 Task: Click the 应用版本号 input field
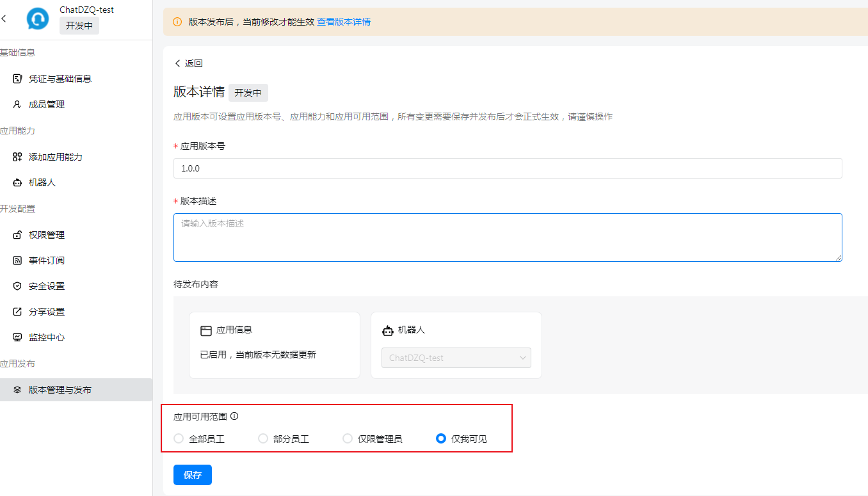coord(508,168)
